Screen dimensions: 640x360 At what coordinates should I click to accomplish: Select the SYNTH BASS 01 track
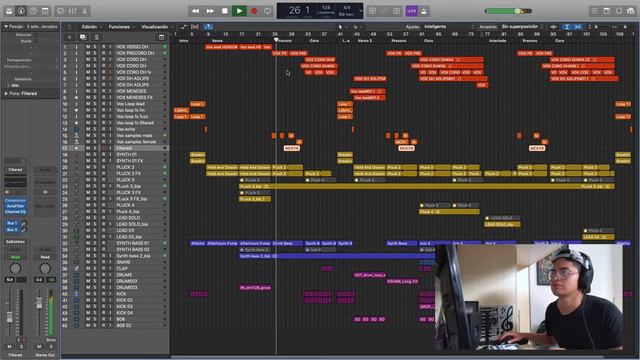tap(133, 243)
